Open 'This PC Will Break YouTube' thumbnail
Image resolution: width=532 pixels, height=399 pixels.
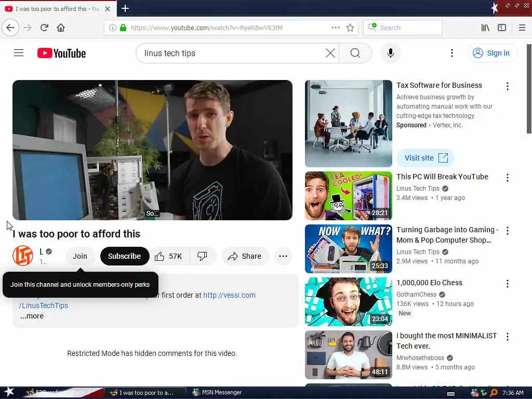[x=349, y=196]
